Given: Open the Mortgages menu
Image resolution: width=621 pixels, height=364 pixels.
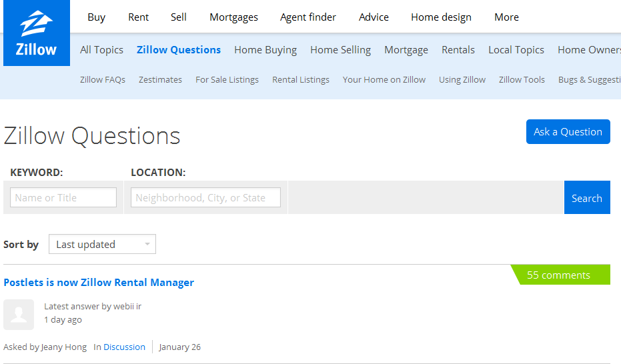Looking at the screenshot, I should (x=233, y=17).
